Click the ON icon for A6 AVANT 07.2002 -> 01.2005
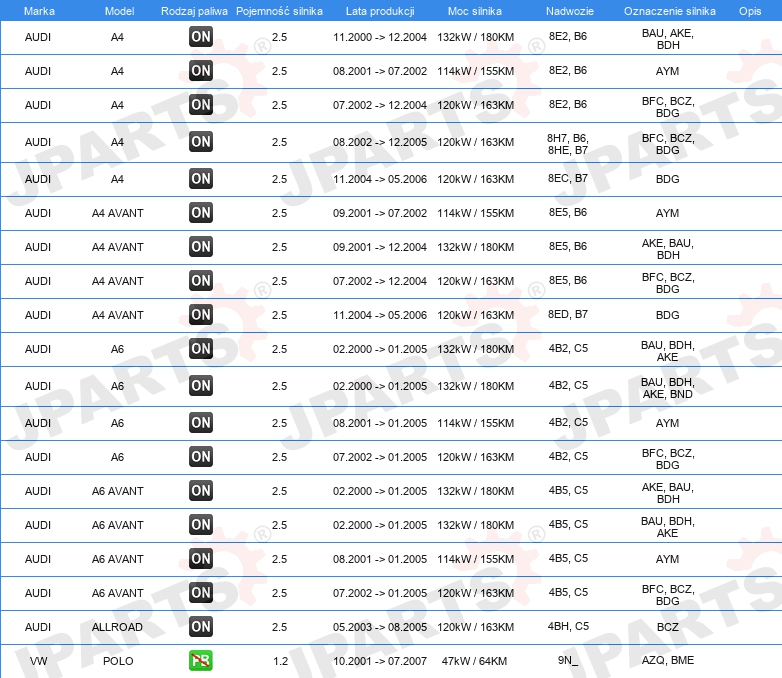782x678 pixels. [201, 592]
